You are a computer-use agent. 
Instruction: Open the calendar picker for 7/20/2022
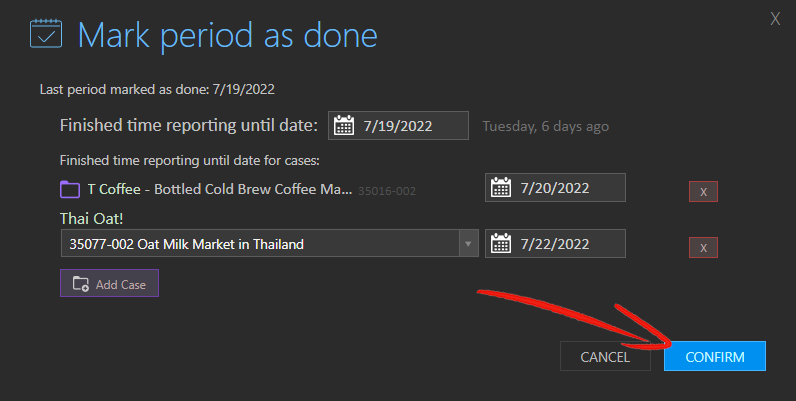click(x=501, y=187)
